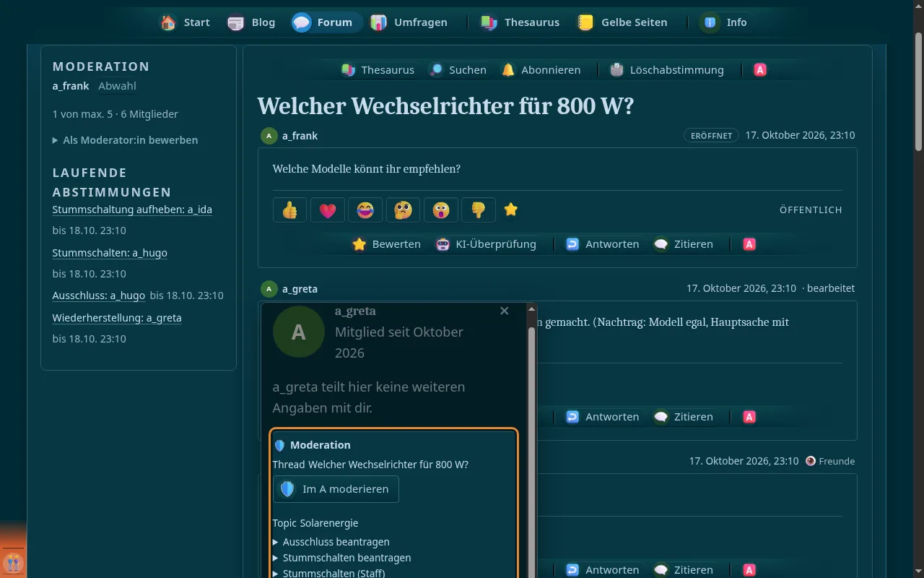Click Zitieren in the bottom post row
This screenshot has width=924, height=578.
pos(684,570)
